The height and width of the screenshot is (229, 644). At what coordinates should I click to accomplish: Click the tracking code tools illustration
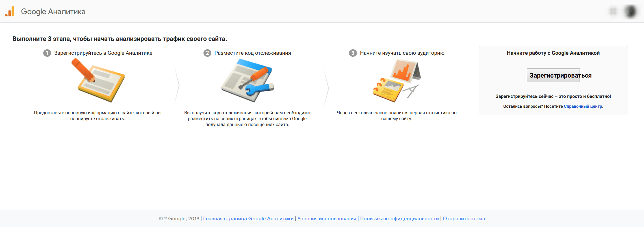(248, 80)
